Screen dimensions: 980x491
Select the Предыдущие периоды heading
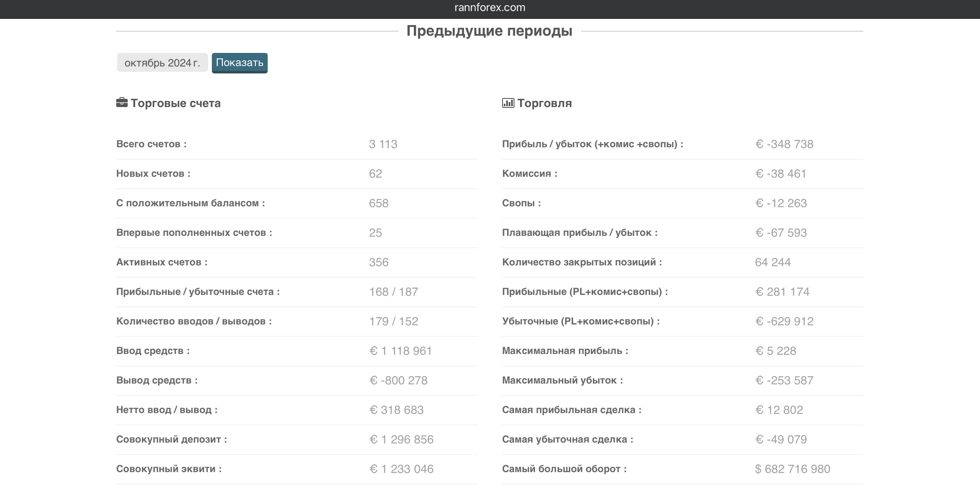tap(489, 31)
